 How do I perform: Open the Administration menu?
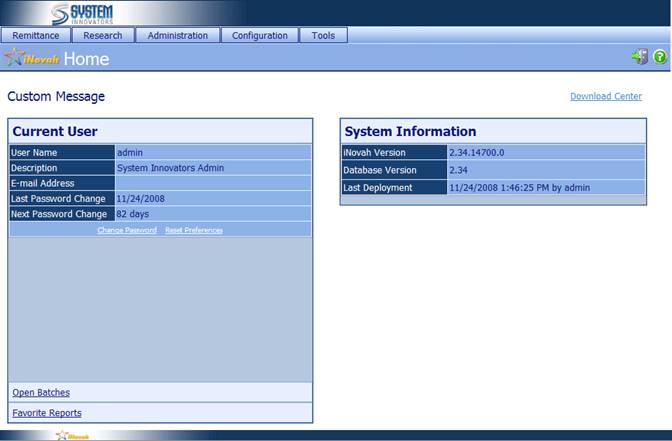point(178,36)
